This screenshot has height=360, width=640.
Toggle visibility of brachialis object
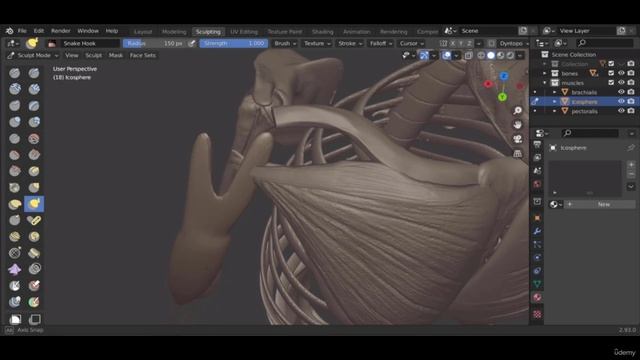[621, 92]
